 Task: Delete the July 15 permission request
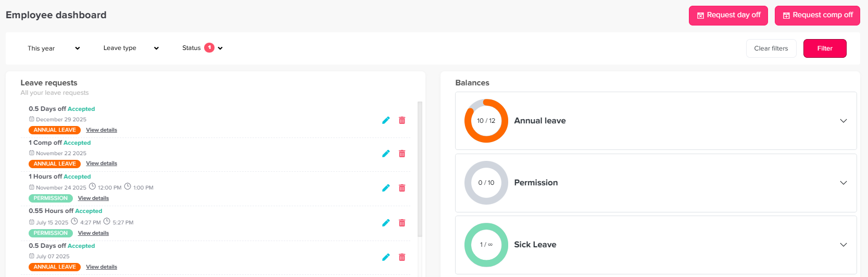pos(402,223)
